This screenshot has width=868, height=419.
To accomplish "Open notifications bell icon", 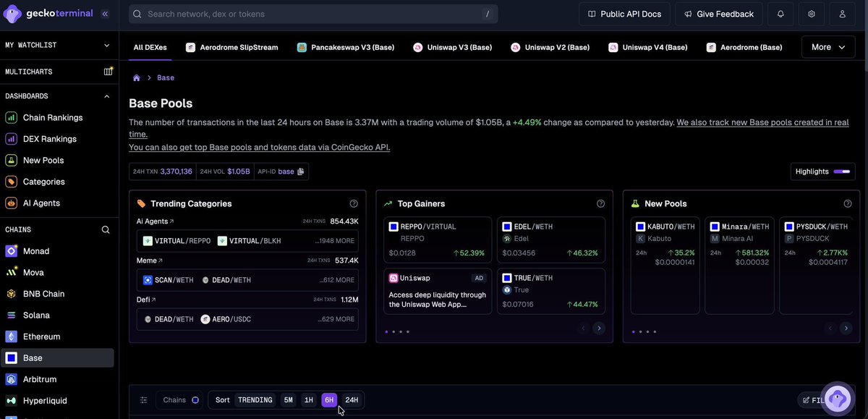I will pos(780,14).
